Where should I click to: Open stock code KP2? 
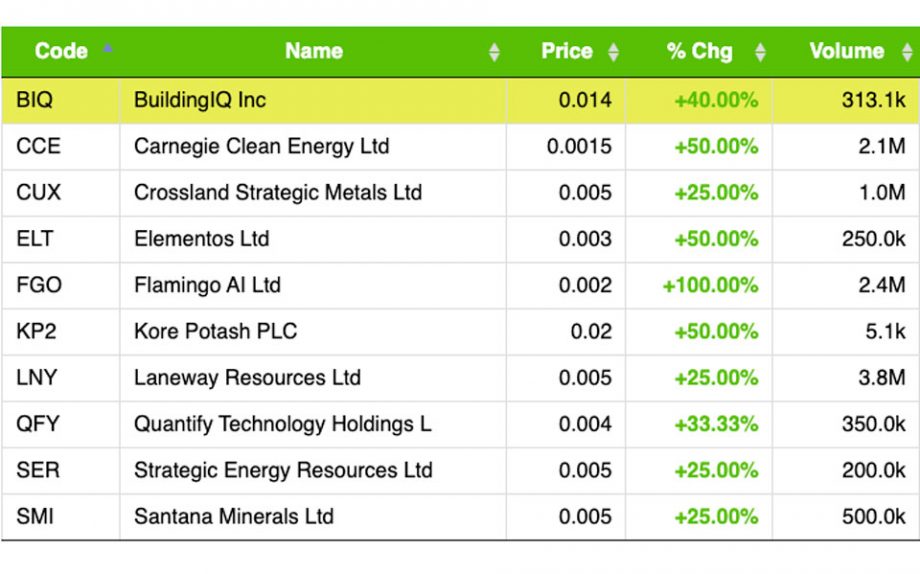pos(36,332)
